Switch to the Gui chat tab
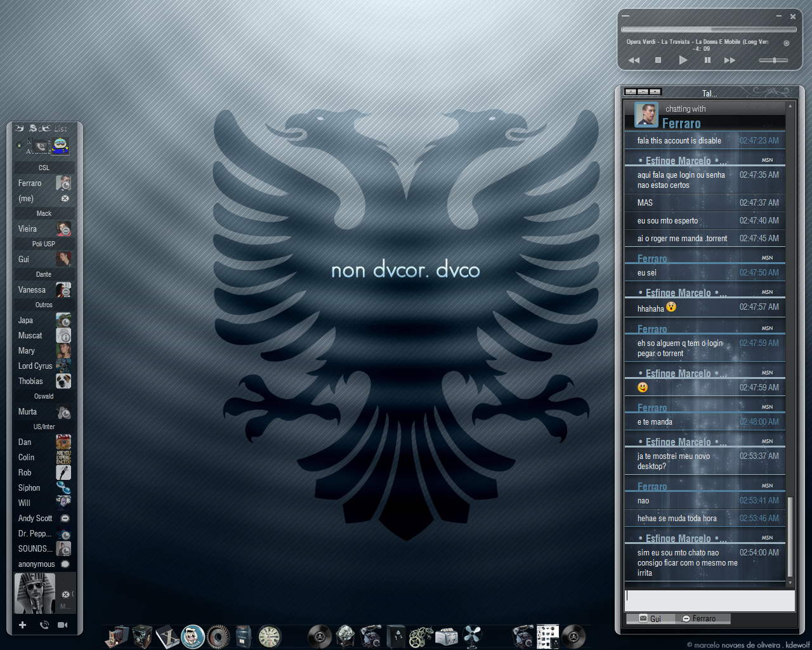Viewport: 812px width, 650px height. [x=650, y=619]
